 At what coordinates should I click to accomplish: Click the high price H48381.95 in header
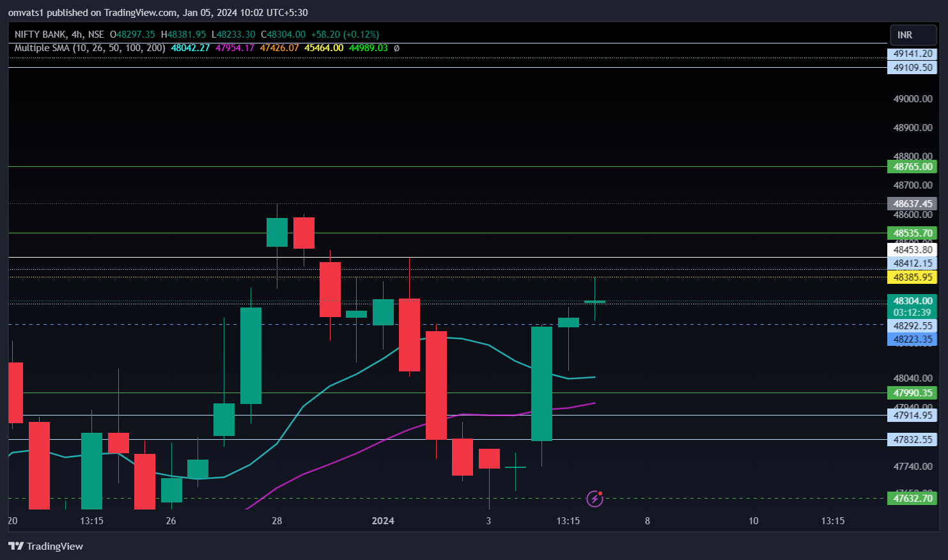point(183,35)
